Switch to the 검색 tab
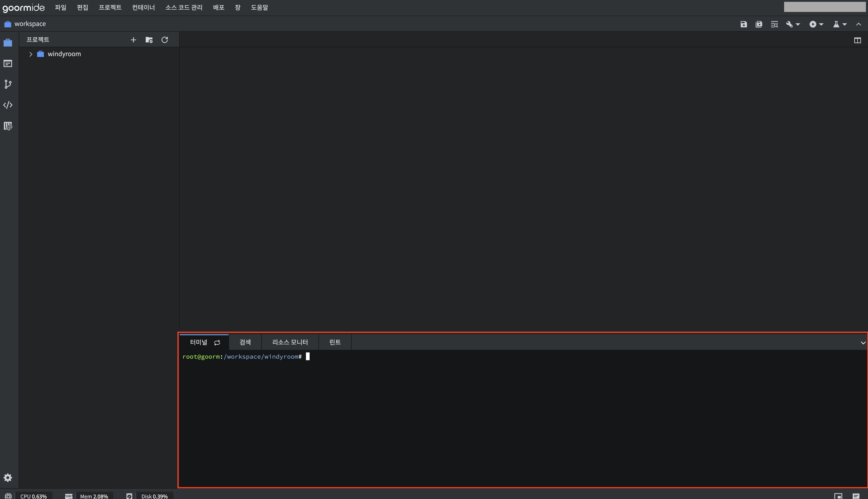The width and height of the screenshot is (868, 499). [x=245, y=342]
